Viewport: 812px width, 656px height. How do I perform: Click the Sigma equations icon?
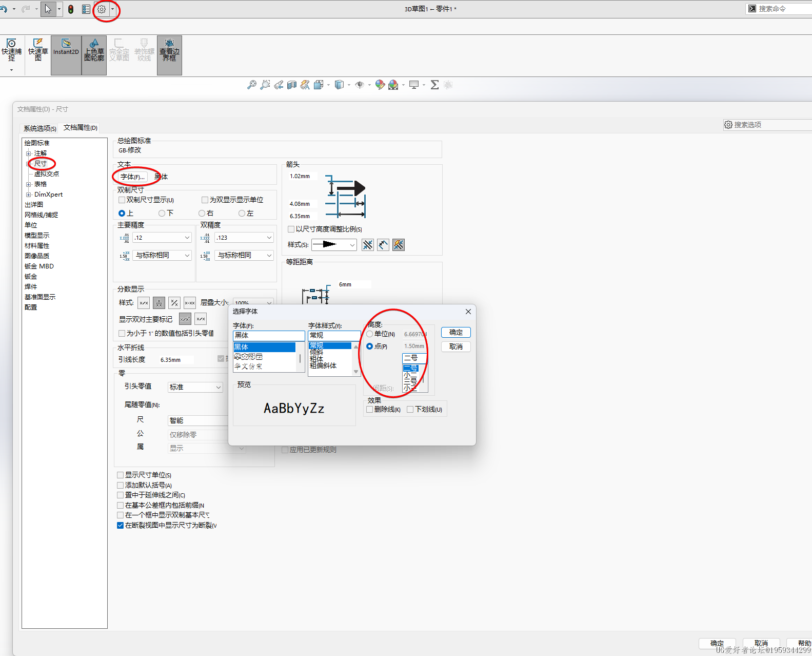coord(434,85)
